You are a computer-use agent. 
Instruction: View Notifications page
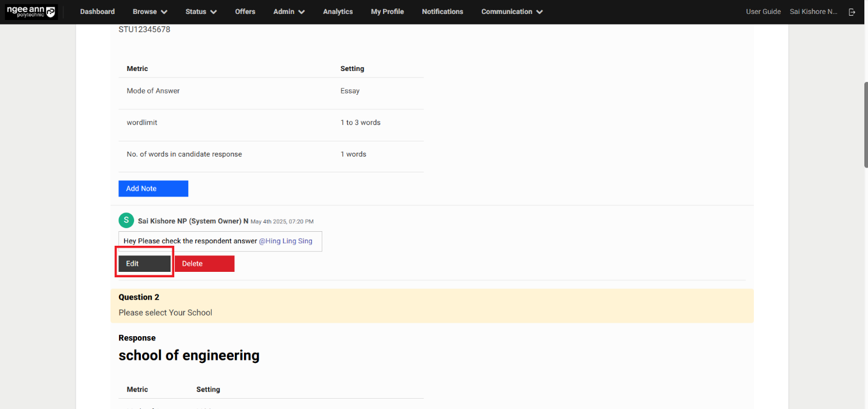[442, 12]
